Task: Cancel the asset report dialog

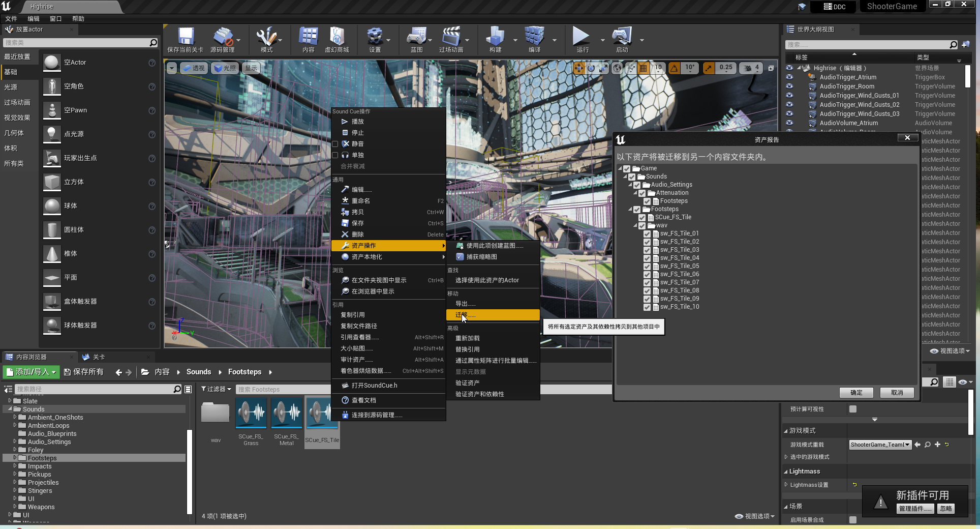Action: pyautogui.click(x=897, y=393)
